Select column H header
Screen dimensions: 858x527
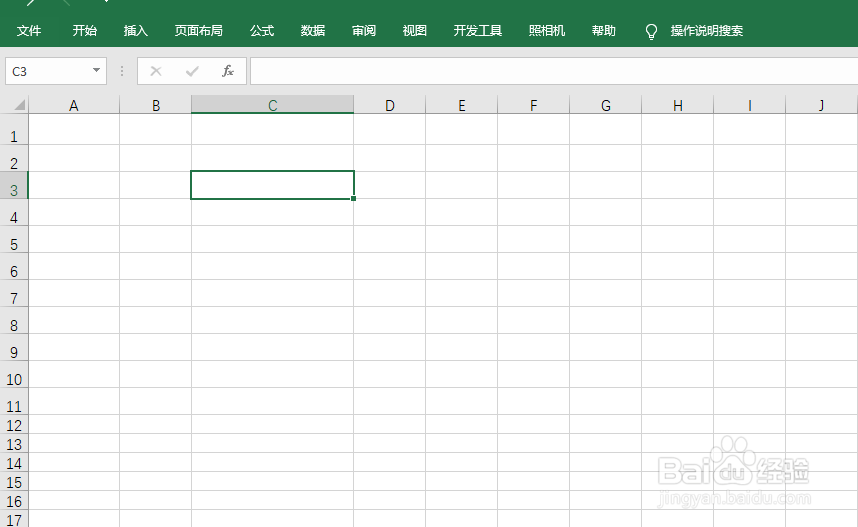pos(677,105)
